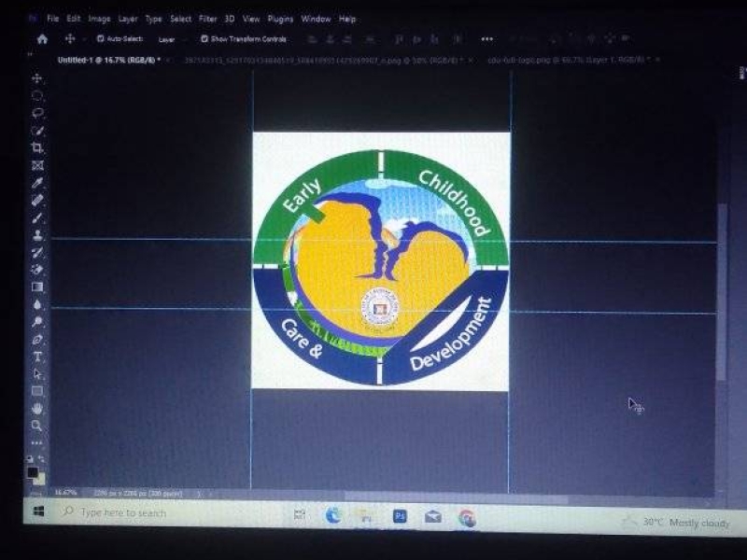
Task: Expand the Edit Toolbar three-dots button
Action: 37,442
